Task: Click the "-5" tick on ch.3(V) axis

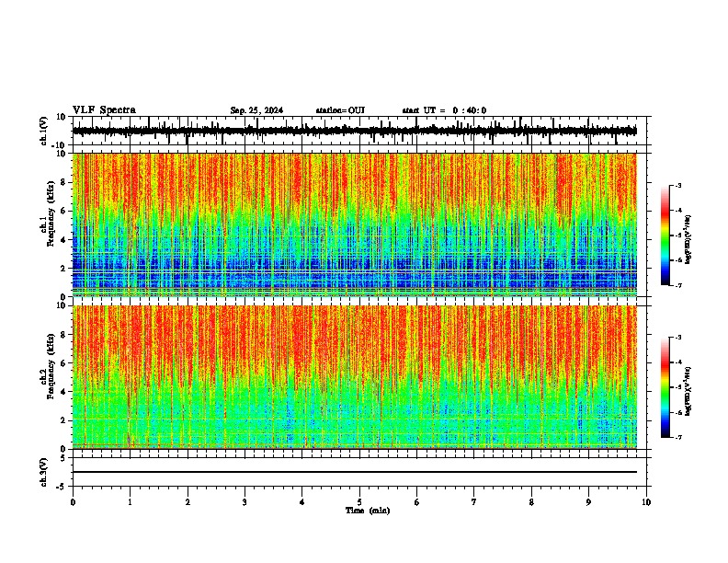Action: (63, 487)
